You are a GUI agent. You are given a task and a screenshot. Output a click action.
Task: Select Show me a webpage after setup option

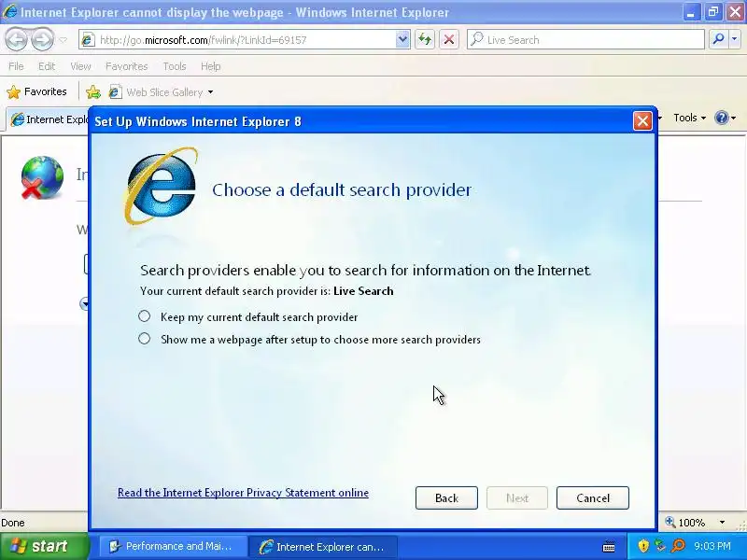(145, 339)
